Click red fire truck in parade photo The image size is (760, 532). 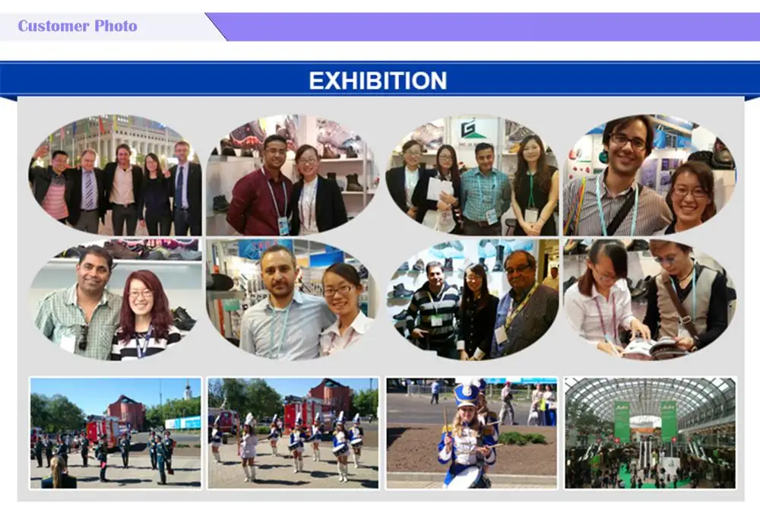click(100, 430)
